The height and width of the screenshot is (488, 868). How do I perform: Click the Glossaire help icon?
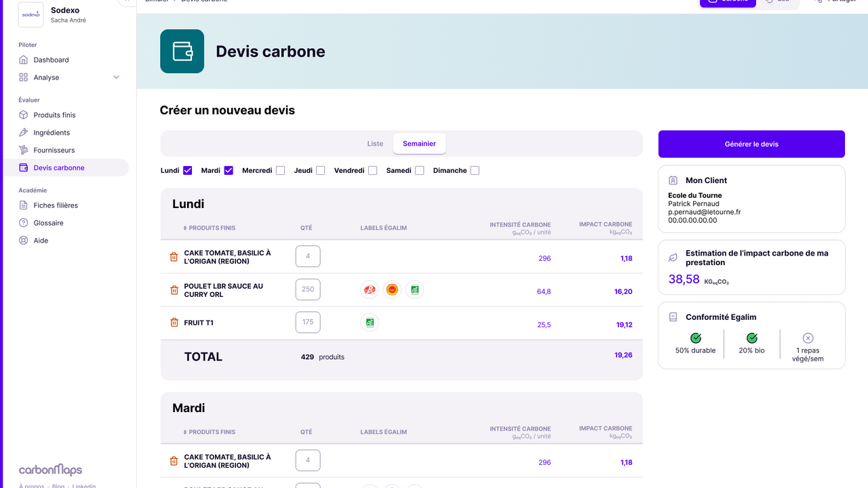click(24, 223)
